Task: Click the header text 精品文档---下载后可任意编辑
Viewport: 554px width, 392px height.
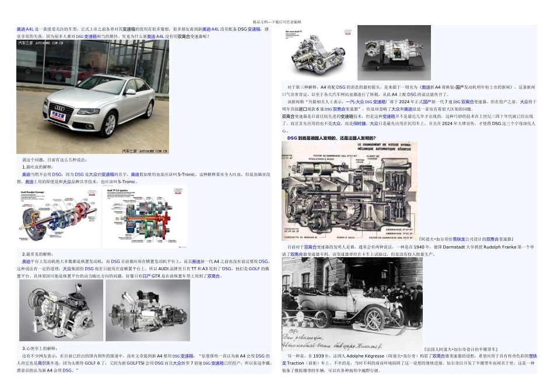Action: 277,22
